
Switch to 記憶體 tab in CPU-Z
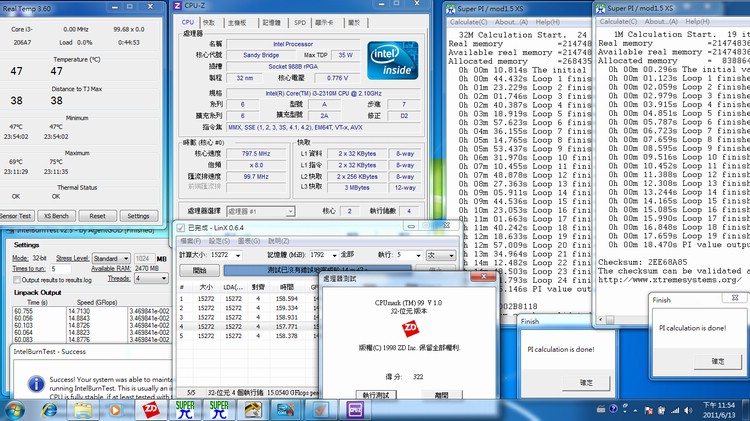[x=271, y=22]
